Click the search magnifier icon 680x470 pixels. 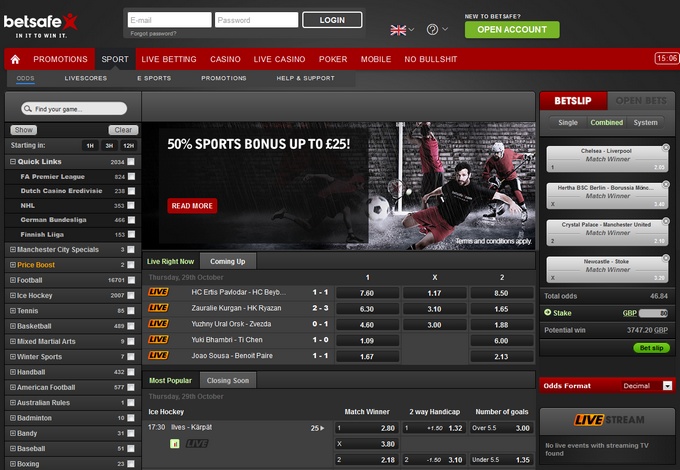coord(28,108)
